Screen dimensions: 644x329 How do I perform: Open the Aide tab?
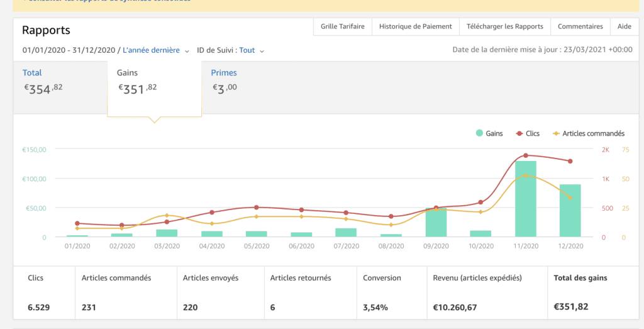(x=625, y=26)
